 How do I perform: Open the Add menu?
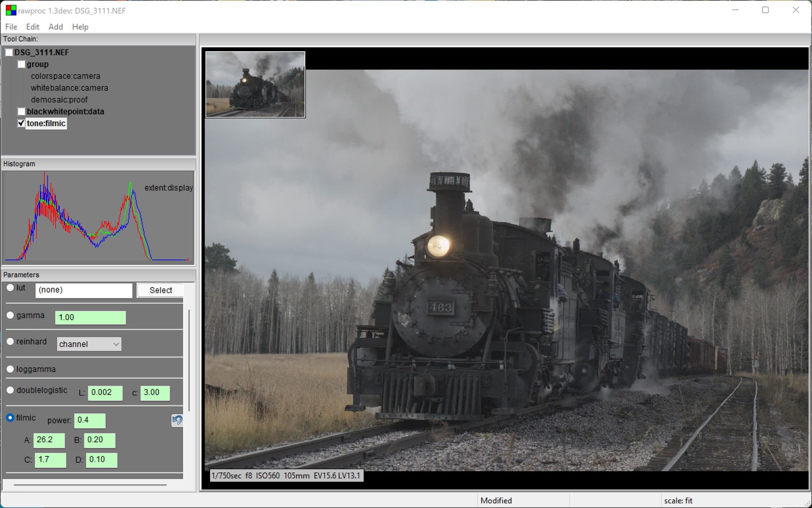(x=55, y=27)
